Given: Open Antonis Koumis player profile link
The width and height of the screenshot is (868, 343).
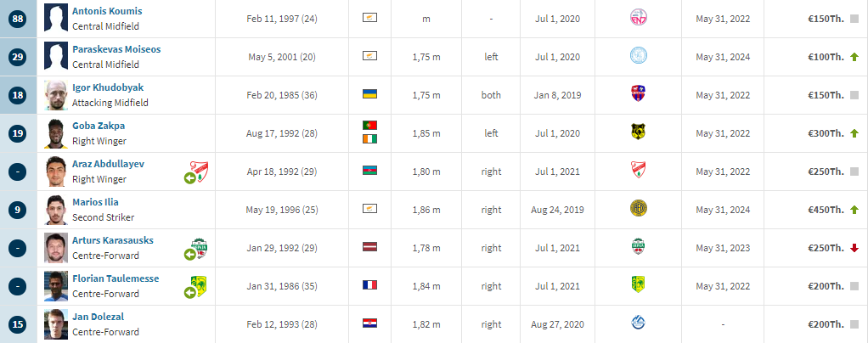Looking at the screenshot, I should [x=107, y=11].
